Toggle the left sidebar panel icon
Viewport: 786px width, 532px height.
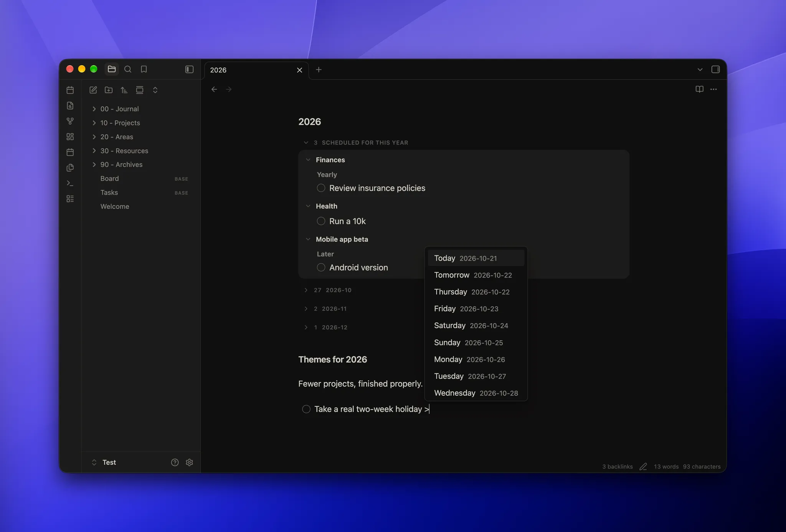coord(189,69)
